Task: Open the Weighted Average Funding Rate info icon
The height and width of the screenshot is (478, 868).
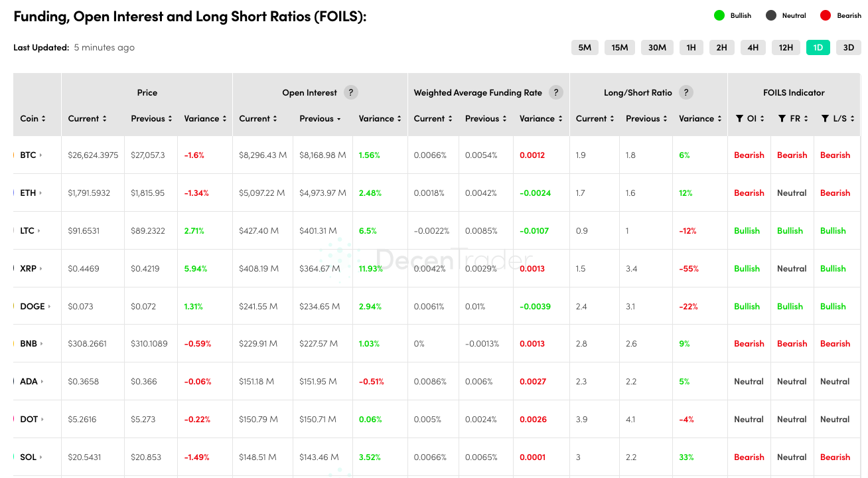Action: (556, 92)
